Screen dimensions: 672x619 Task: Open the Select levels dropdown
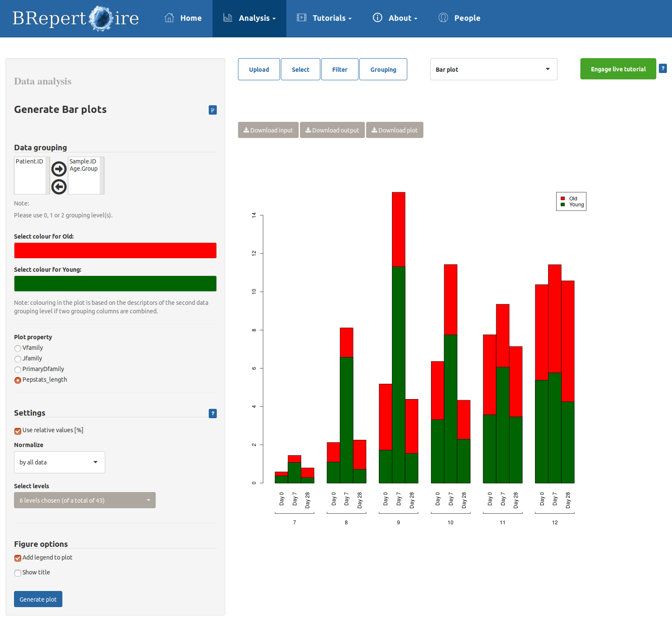tap(85, 500)
